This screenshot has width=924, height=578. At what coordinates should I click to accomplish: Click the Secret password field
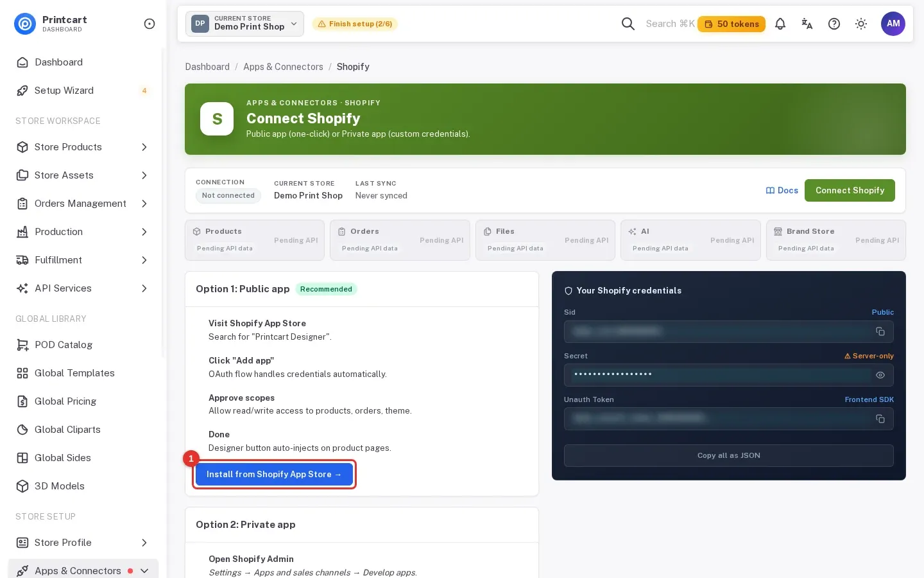tap(729, 375)
